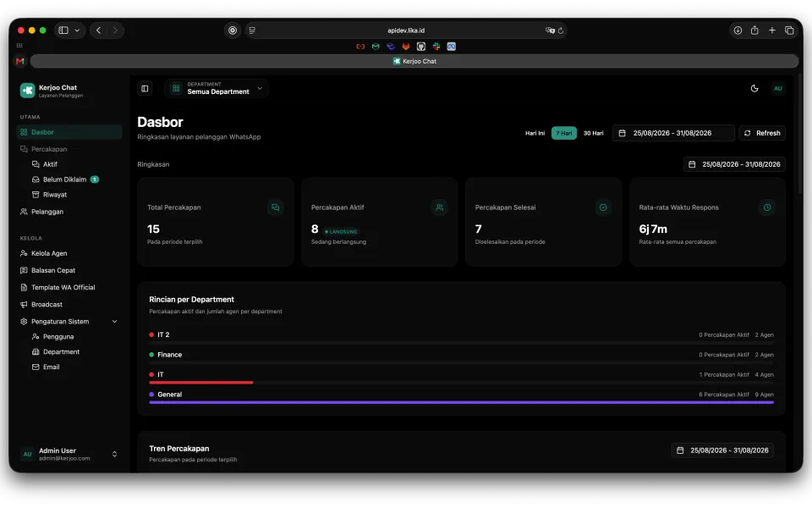
Task: Select the 30 Hari period filter
Action: (593, 133)
